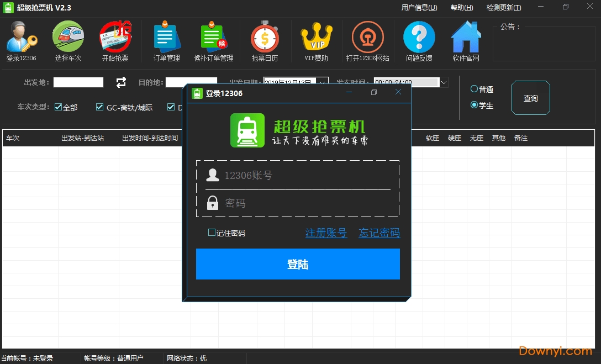
Task: Enable the 记住密码 remember password checkbox
Action: (x=212, y=233)
